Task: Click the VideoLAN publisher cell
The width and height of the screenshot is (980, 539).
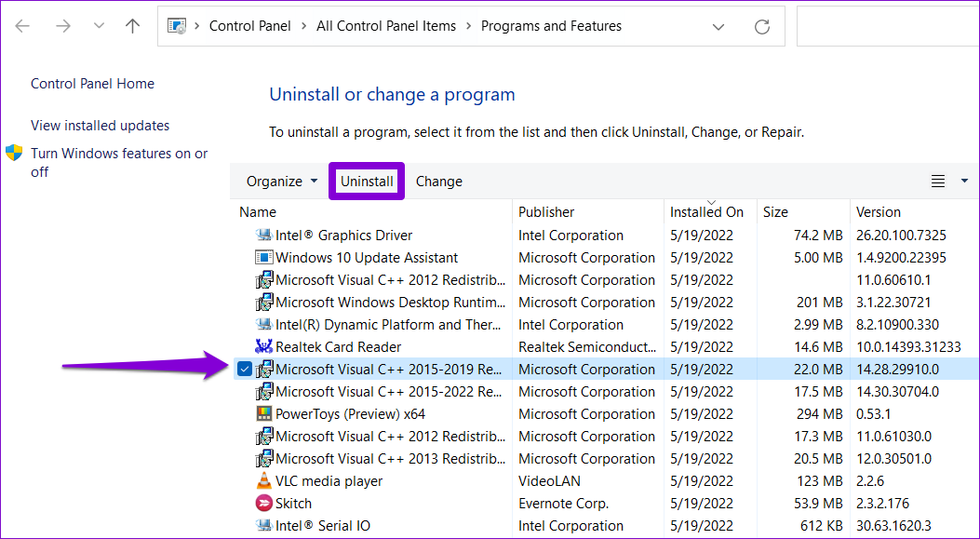Action: [549, 481]
